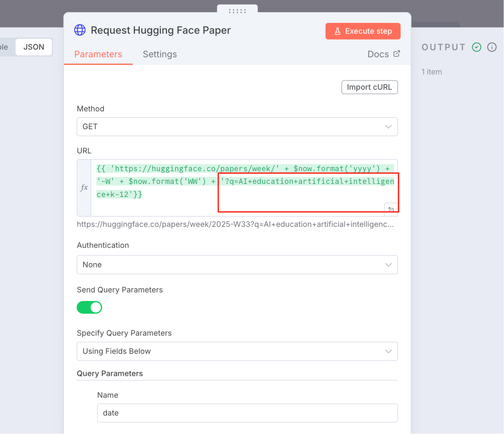Viewport: 504px width, 434px height.
Task: Click the flask icon in Execute step
Action: coord(337,31)
